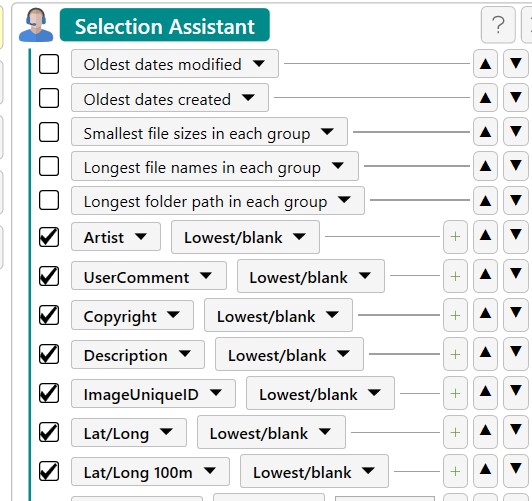Move Oldest dates created rule up
Viewport: 532px width, 501px height.
(x=486, y=98)
